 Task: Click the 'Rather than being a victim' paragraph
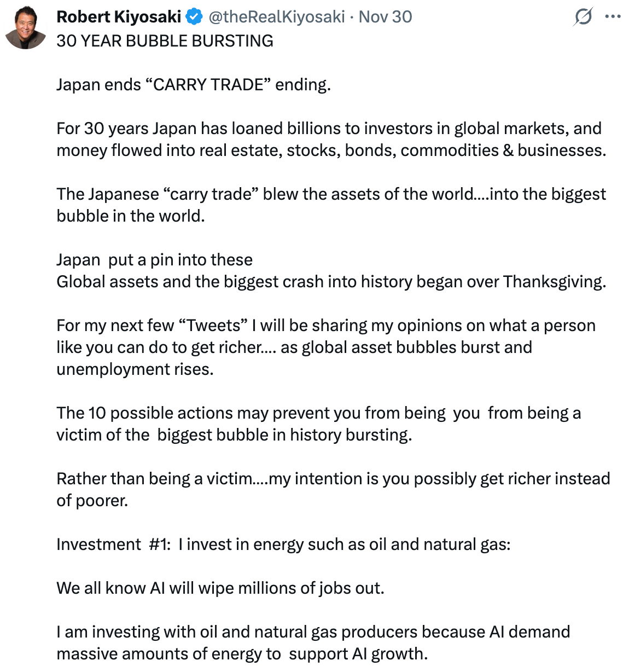click(x=333, y=489)
